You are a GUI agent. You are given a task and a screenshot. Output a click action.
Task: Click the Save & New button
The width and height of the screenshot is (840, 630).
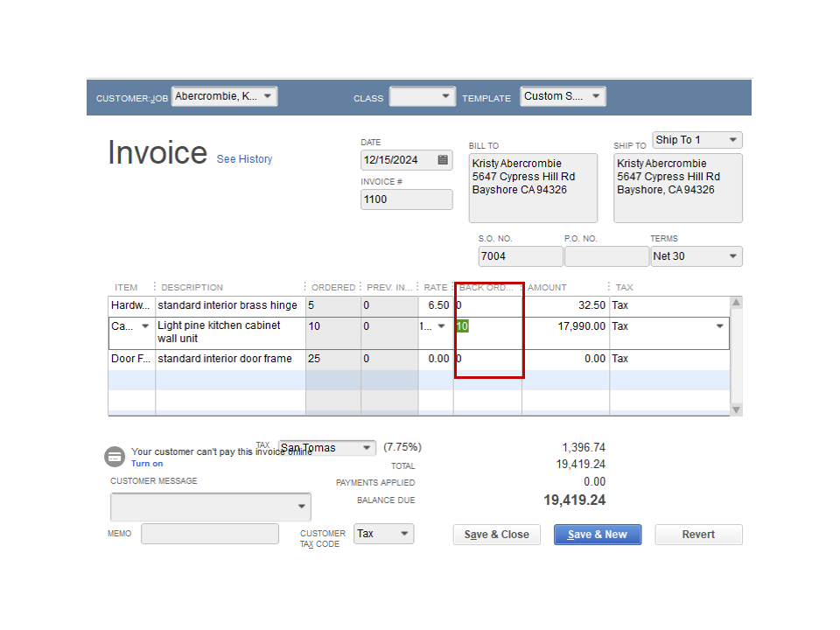pyautogui.click(x=597, y=534)
